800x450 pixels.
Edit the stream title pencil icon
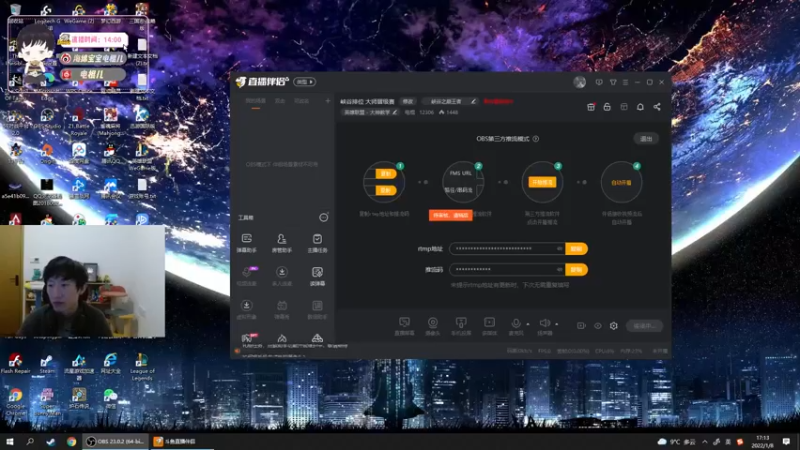[473, 102]
